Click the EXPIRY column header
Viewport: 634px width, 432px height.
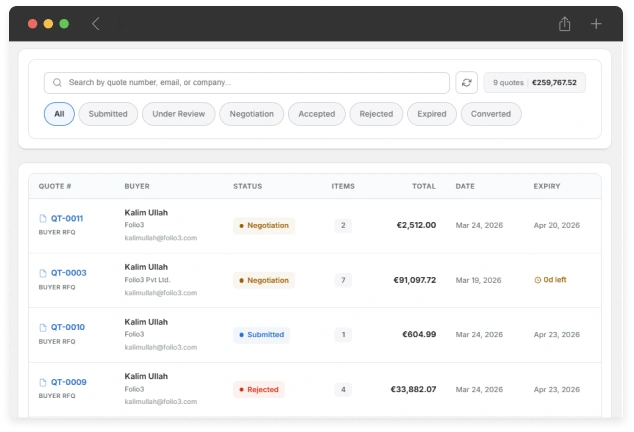(x=547, y=186)
